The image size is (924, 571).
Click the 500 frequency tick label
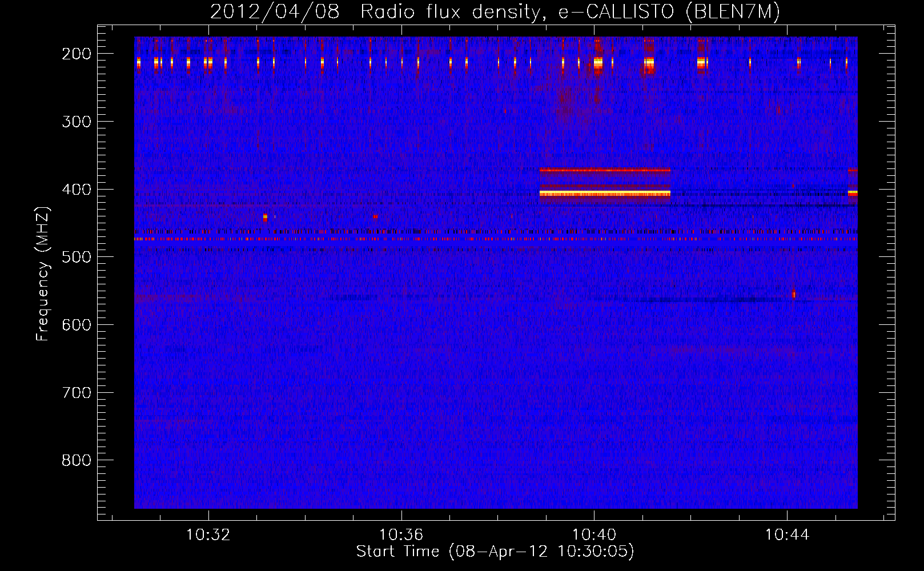point(77,257)
